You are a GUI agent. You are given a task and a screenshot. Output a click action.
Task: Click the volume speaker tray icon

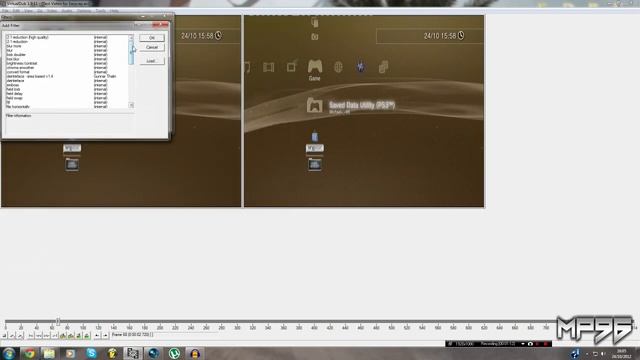(603, 354)
